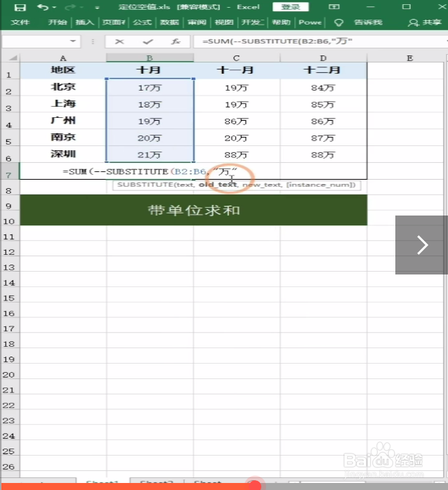Viewport: 448px width, 490px height.
Task: Open the 帮助 ribbon tab
Action: (x=281, y=22)
